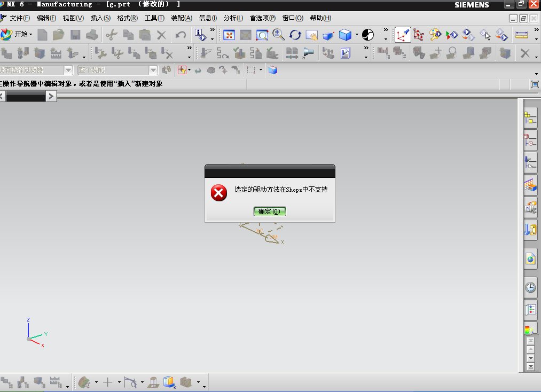Image resolution: width=541 pixels, height=392 pixels.
Task: Select the Zoom in/out tool
Action: click(x=278, y=35)
